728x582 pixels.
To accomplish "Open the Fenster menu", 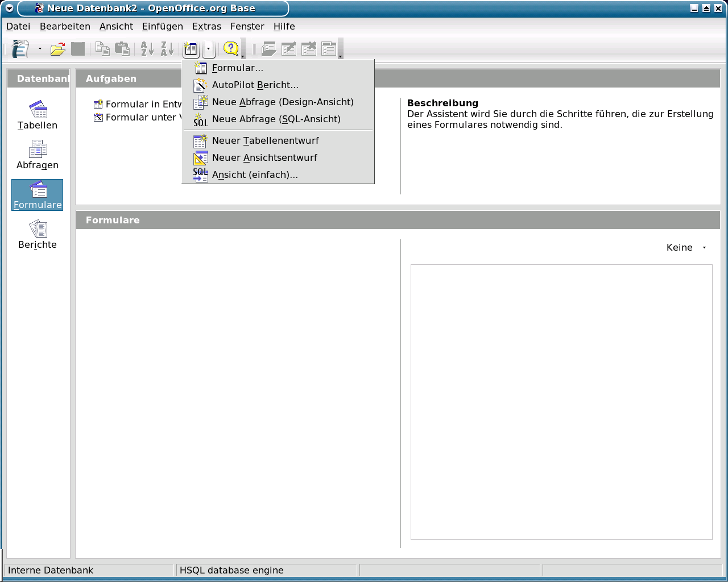I will [247, 26].
